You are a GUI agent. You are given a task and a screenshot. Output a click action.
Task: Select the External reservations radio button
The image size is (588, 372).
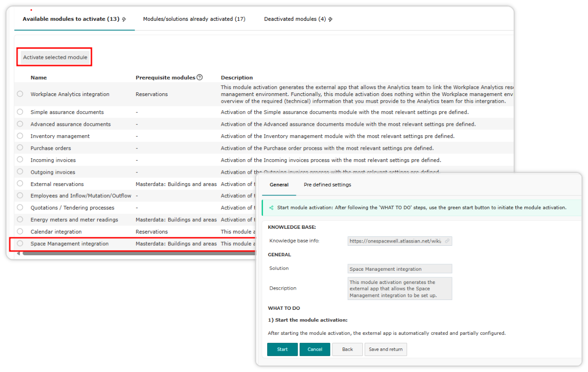pos(20,184)
